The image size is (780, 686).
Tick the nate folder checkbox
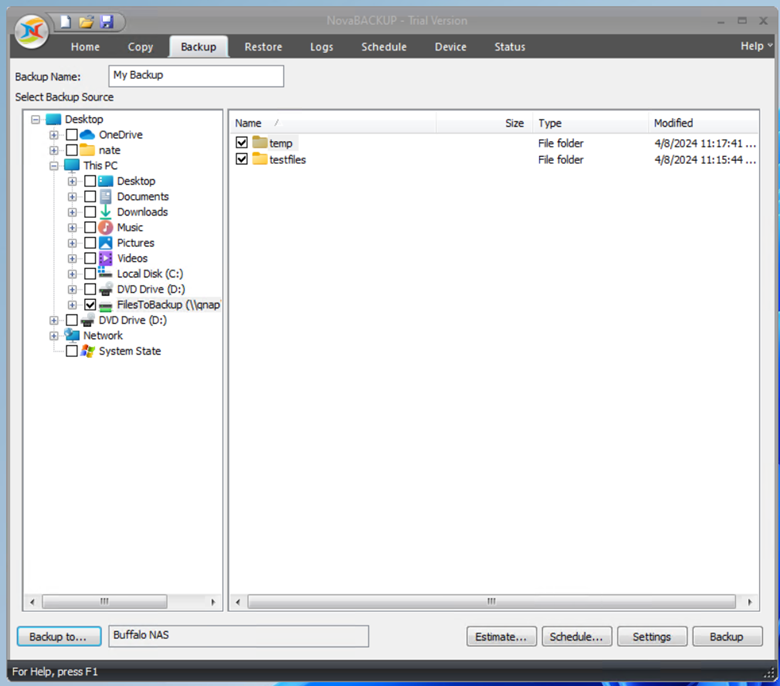pos(72,150)
